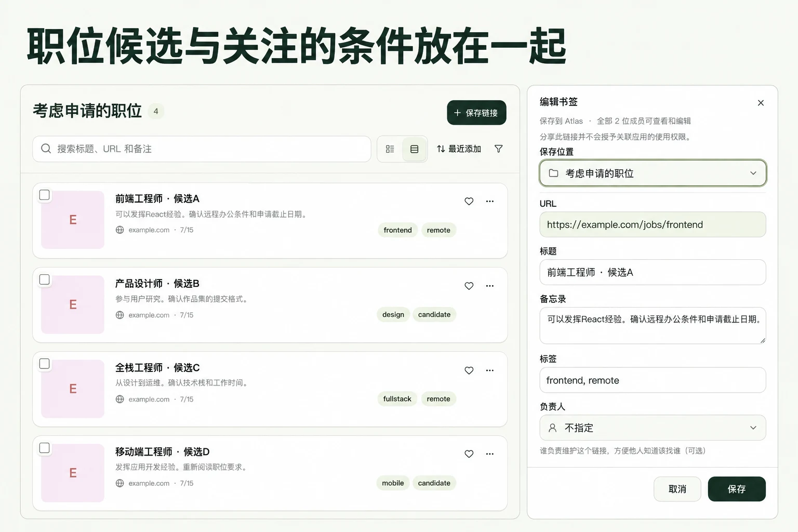798x532 pixels.
Task: Click heart icon on 产品设计师 · 候选B
Action: click(469, 286)
